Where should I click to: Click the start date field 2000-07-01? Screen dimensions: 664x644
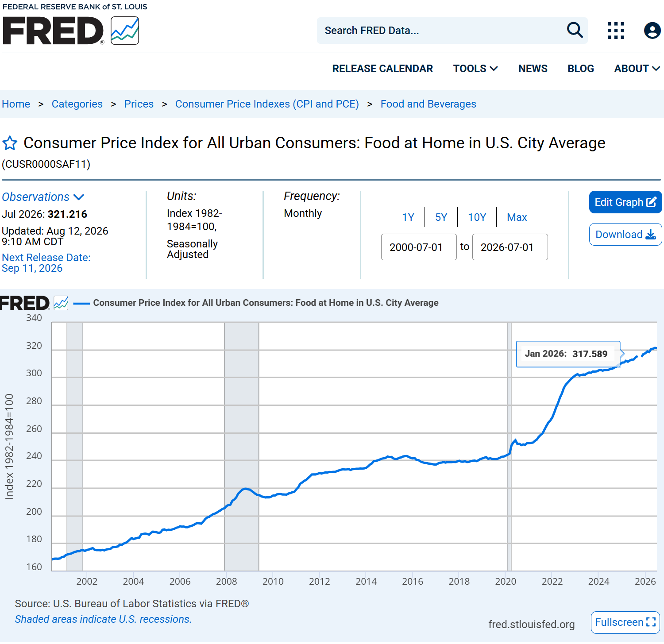click(x=419, y=247)
